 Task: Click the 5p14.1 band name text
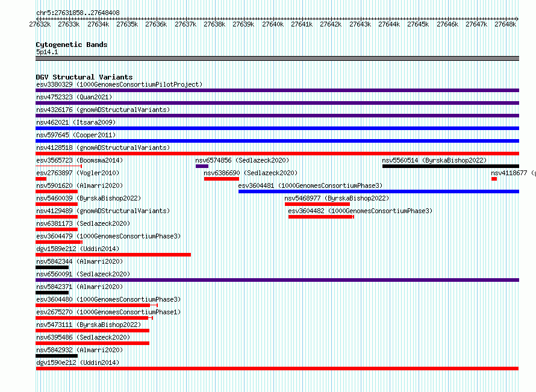point(47,52)
